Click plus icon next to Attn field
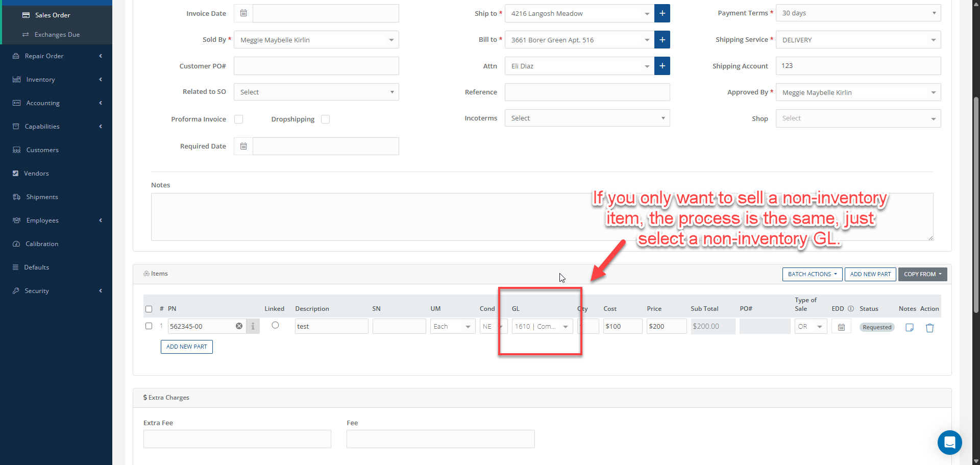The height and width of the screenshot is (465, 980). [x=662, y=66]
